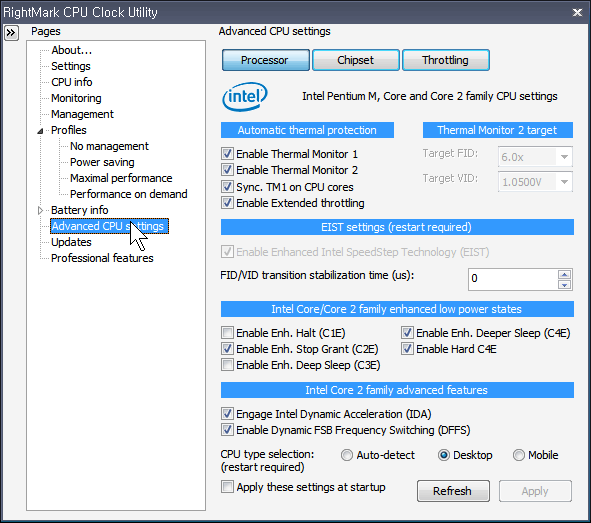Image resolution: width=591 pixels, height=523 pixels.
Task: Click the window title RightMark CPU Clock Utility
Action: click(x=80, y=12)
